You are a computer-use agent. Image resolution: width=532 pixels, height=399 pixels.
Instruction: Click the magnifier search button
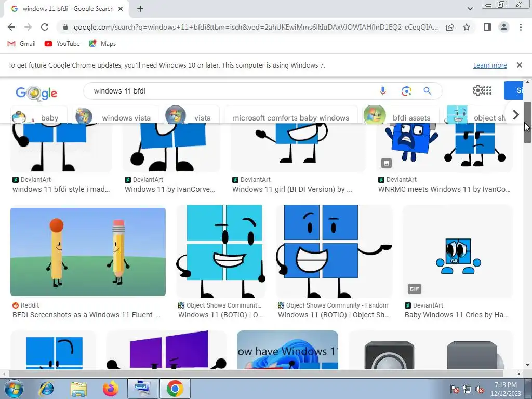pos(427,90)
